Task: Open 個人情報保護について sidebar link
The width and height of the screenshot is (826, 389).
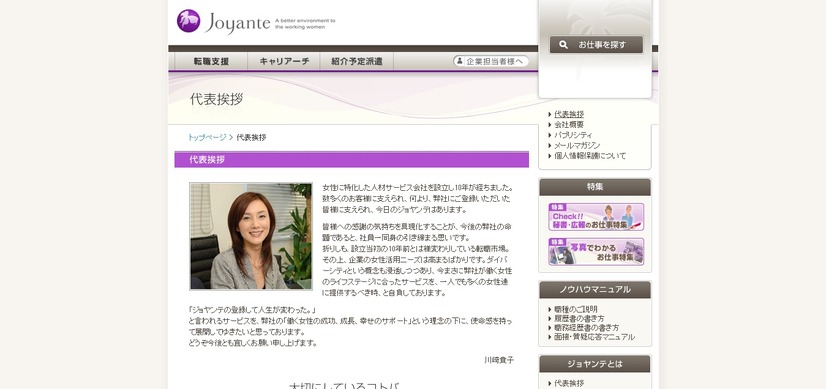Action: tap(590, 156)
